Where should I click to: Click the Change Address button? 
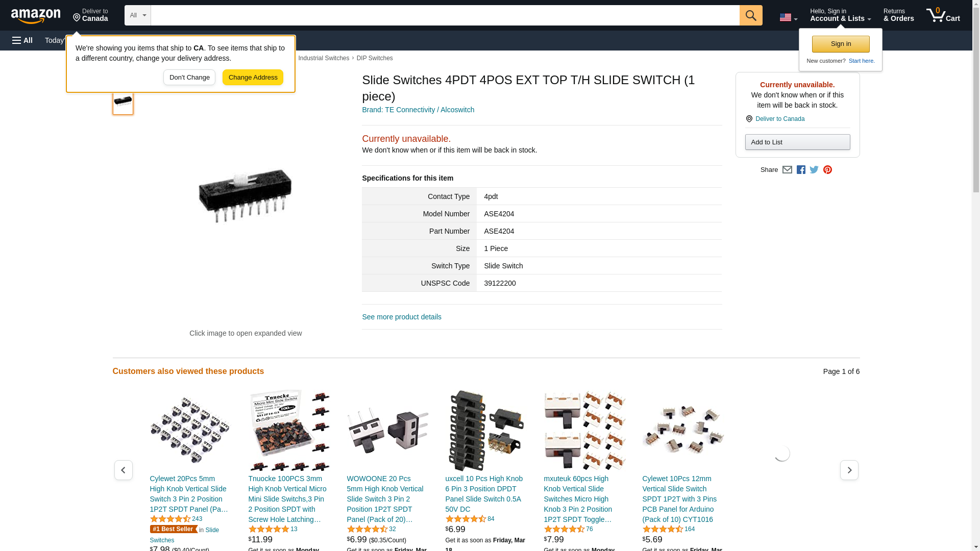[x=253, y=78]
